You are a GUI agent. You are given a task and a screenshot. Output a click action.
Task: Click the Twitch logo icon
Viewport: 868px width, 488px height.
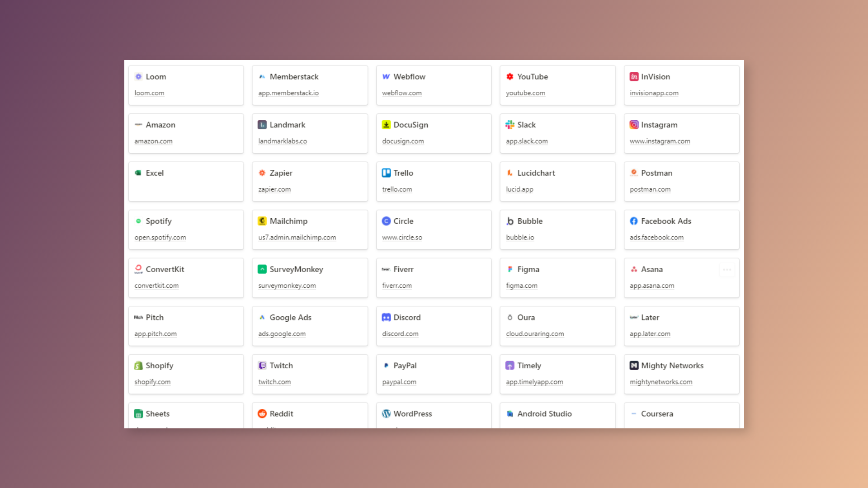pyautogui.click(x=262, y=366)
